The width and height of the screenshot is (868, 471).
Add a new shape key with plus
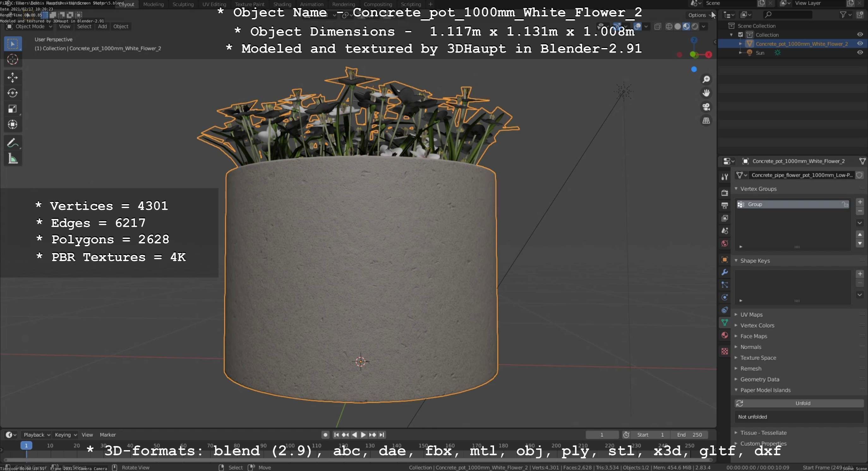859,274
